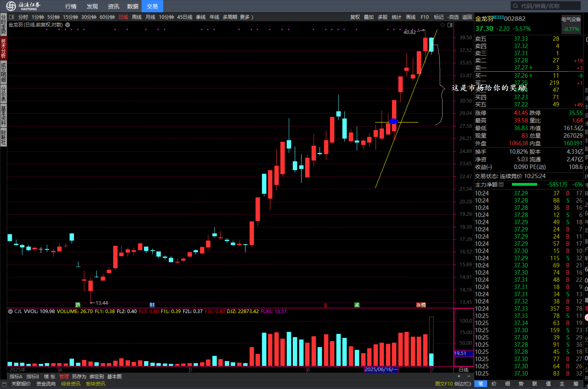Screen dimensions: 588x389
Task: Click the 2025/06/16 date marker
Action: tap(381, 370)
